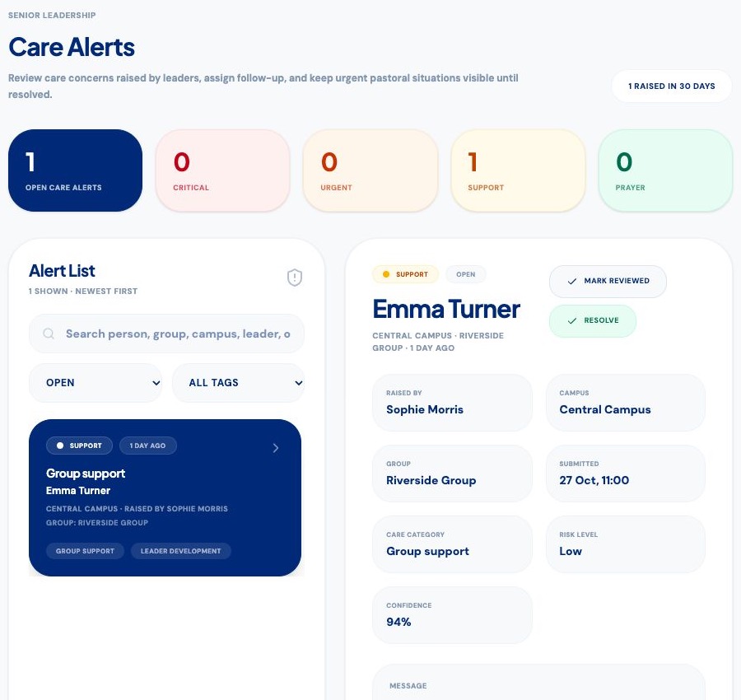Viewport: 741px width, 700px height.
Task: Mark the Emma Turner alert as reviewed
Action: click(608, 281)
